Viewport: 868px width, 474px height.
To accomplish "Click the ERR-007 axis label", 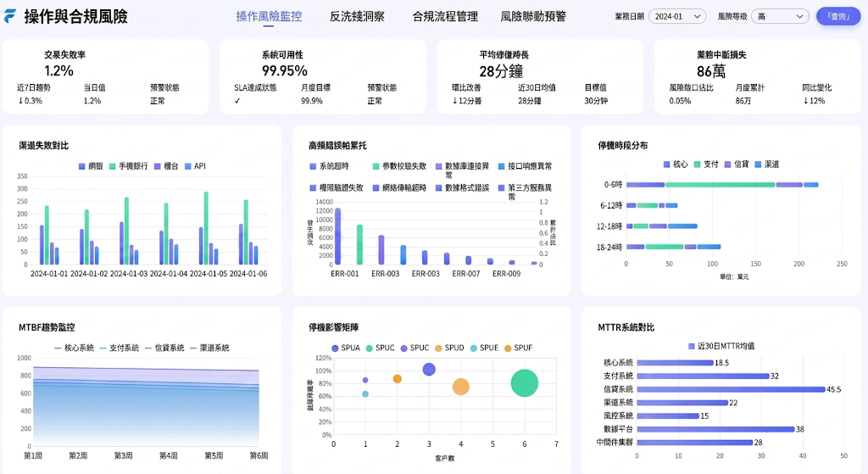I will tap(465, 274).
